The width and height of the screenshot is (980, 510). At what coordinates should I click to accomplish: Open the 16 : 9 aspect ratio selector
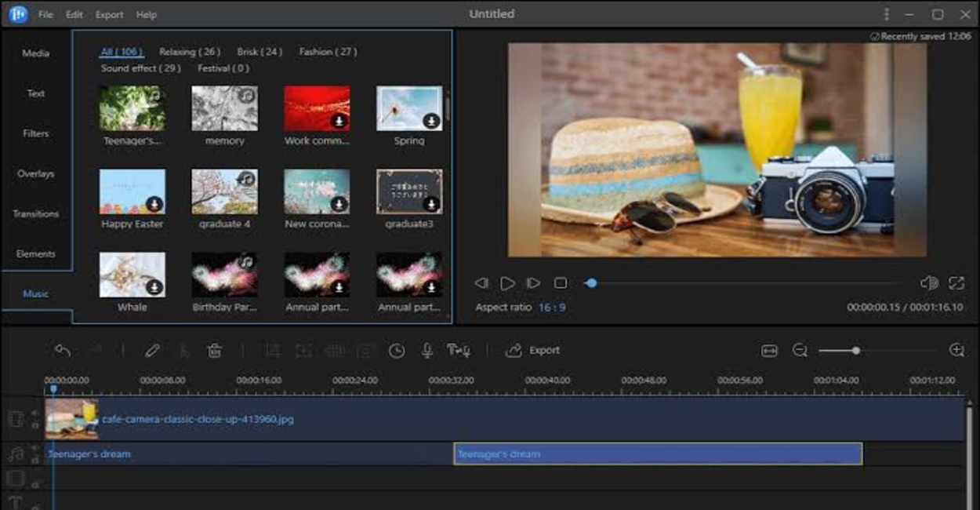(x=551, y=308)
